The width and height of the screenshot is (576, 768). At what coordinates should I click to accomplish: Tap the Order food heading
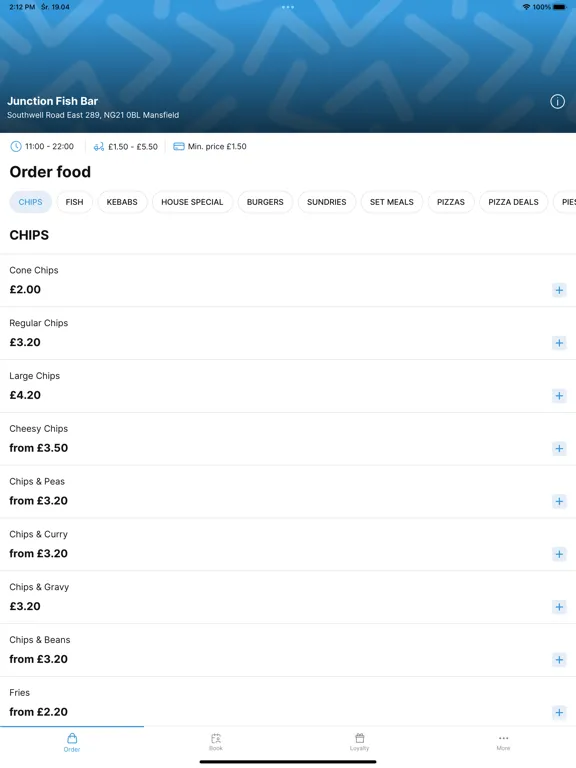click(50, 172)
